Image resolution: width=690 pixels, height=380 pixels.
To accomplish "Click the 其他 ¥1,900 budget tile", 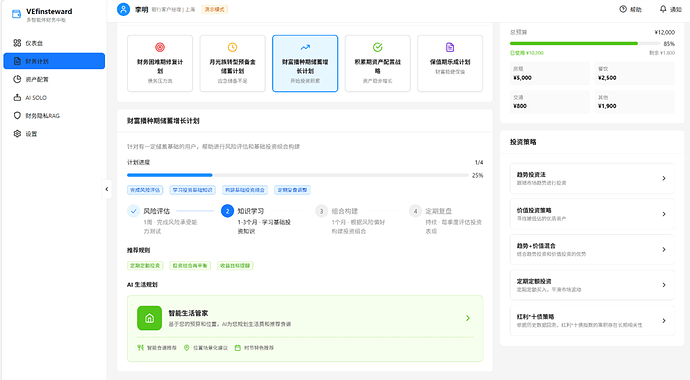I will (x=634, y=102).
